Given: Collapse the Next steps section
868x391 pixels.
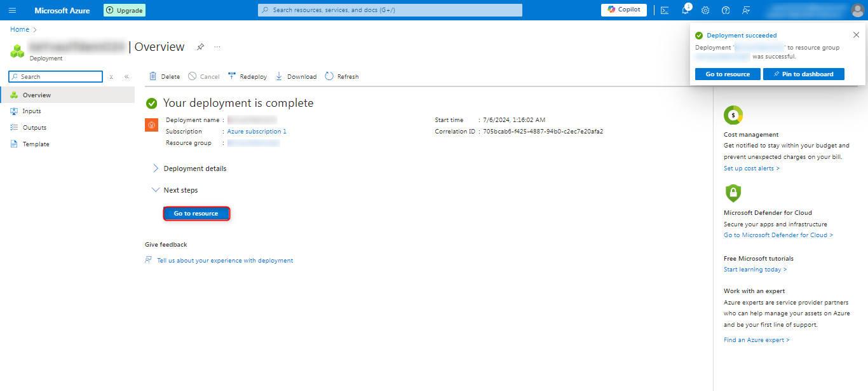Looking at the screenshot, I should [175, 190].
